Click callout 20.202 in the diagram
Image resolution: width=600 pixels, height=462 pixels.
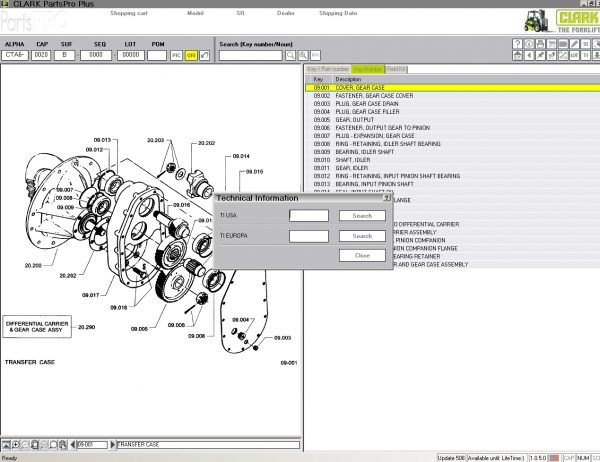click(x=207, y=143)
